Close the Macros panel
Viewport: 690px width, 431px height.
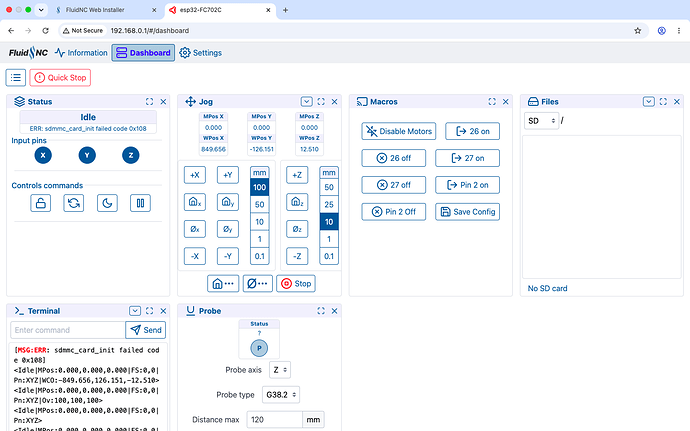click(x=506, y=102)
